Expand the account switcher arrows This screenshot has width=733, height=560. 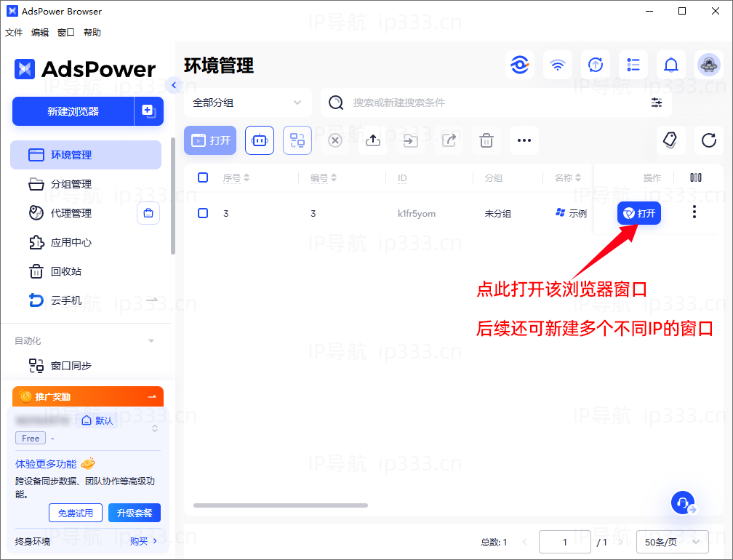coord(155,428)
